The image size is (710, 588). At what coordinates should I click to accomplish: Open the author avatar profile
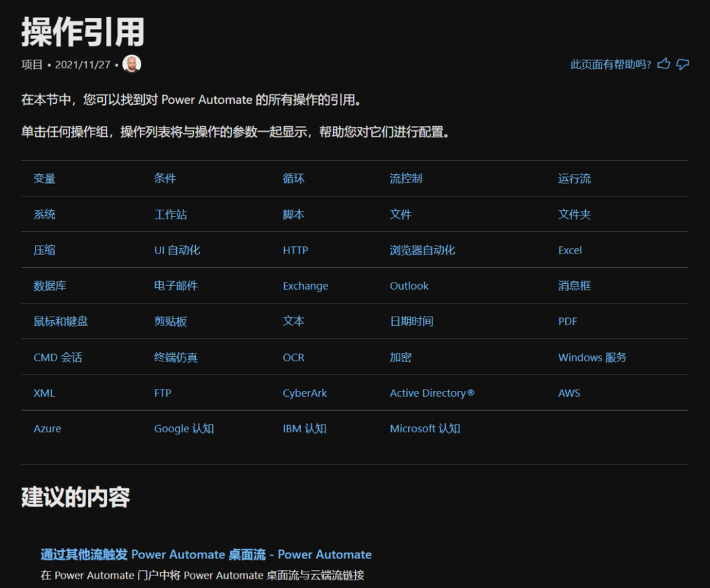(131, 64)
